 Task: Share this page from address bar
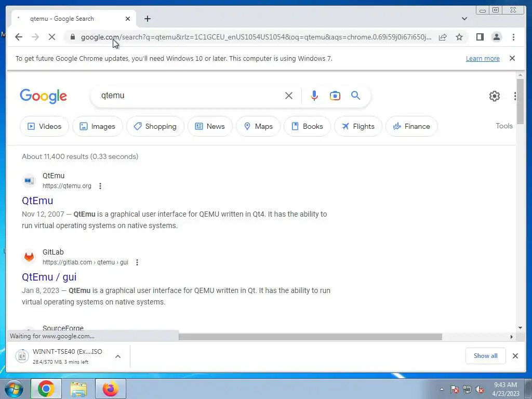[443, 37]
